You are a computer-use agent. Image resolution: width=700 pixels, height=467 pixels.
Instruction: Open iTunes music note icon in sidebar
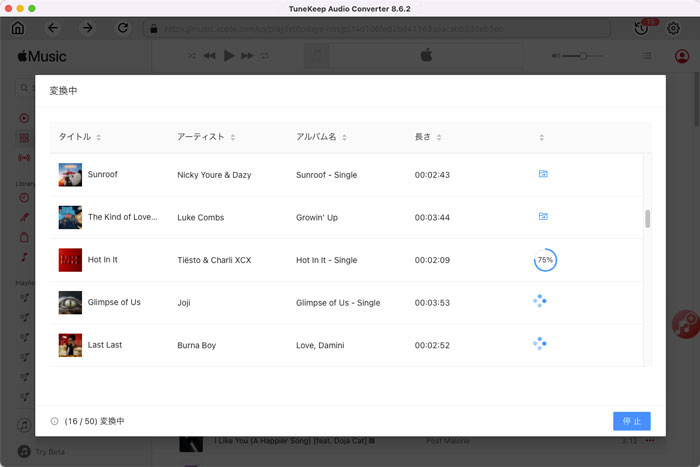pos(24,425)
